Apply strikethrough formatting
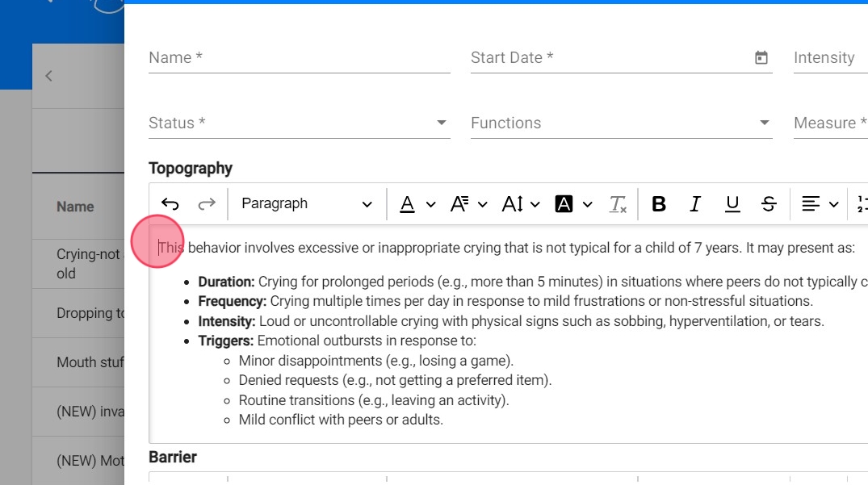Screen dimensions: 868x485 click(x=769, y=204)
